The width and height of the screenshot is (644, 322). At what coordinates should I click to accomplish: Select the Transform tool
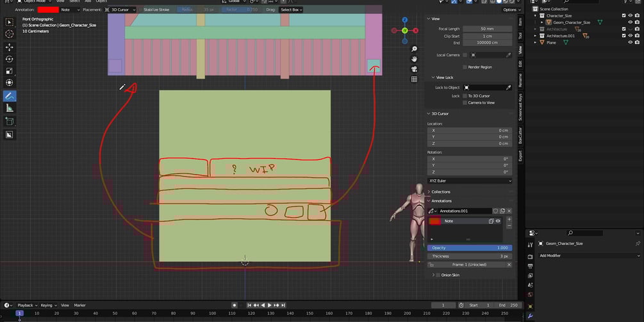pos(10,83)
